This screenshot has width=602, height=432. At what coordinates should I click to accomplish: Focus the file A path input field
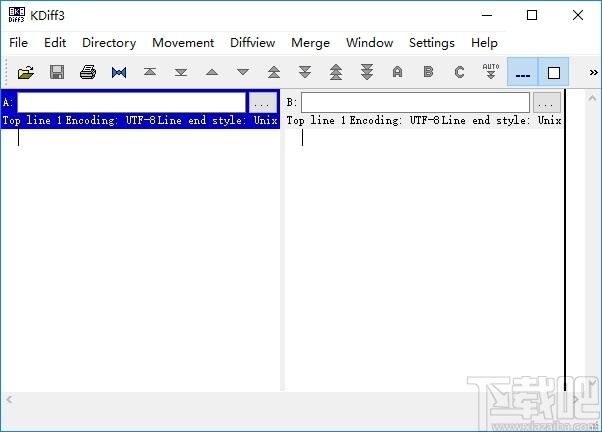click(x=131, y=103)
